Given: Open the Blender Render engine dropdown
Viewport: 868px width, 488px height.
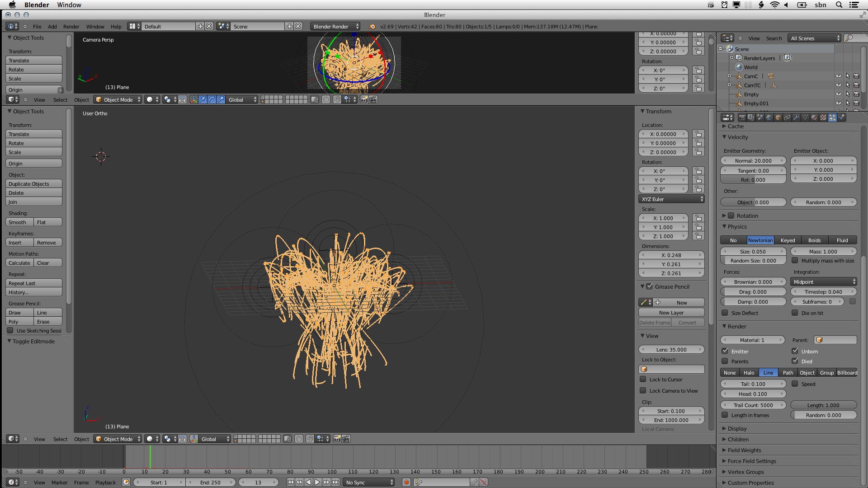Looking at the screenshot, I should click(x=335, y=27).
